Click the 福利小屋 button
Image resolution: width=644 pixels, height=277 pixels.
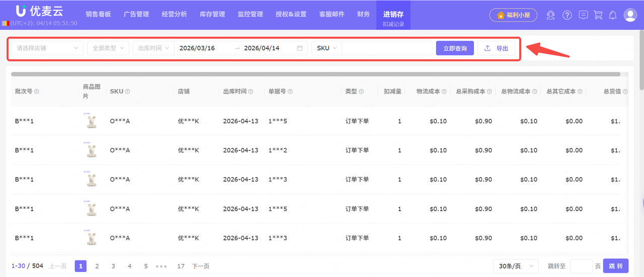[x=513, y=15]
